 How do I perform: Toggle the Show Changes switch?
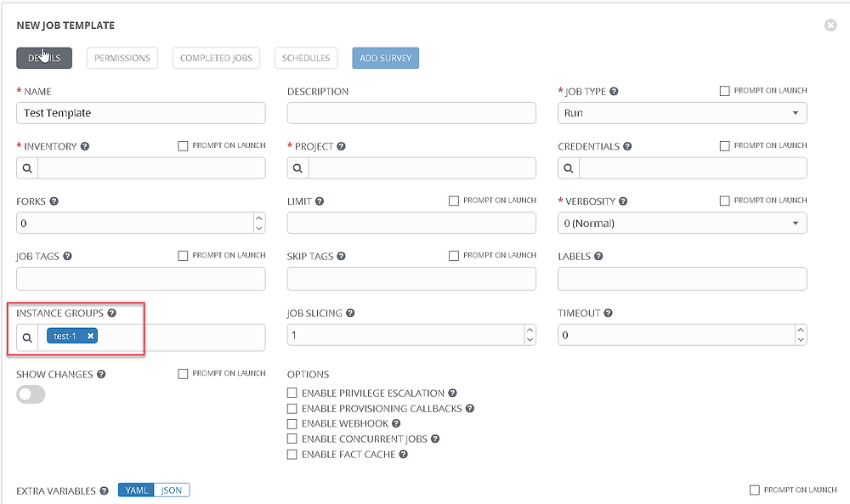click(31, 394)
